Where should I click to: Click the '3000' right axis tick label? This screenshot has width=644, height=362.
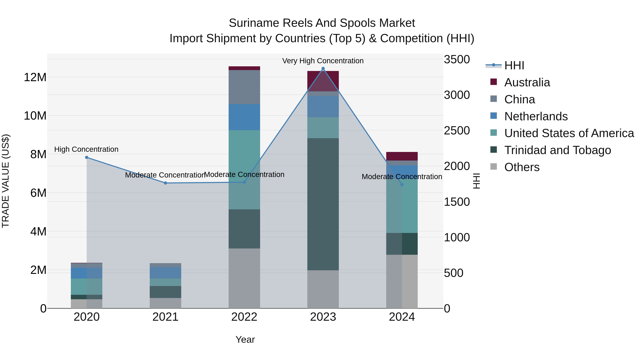coord(457,95)
